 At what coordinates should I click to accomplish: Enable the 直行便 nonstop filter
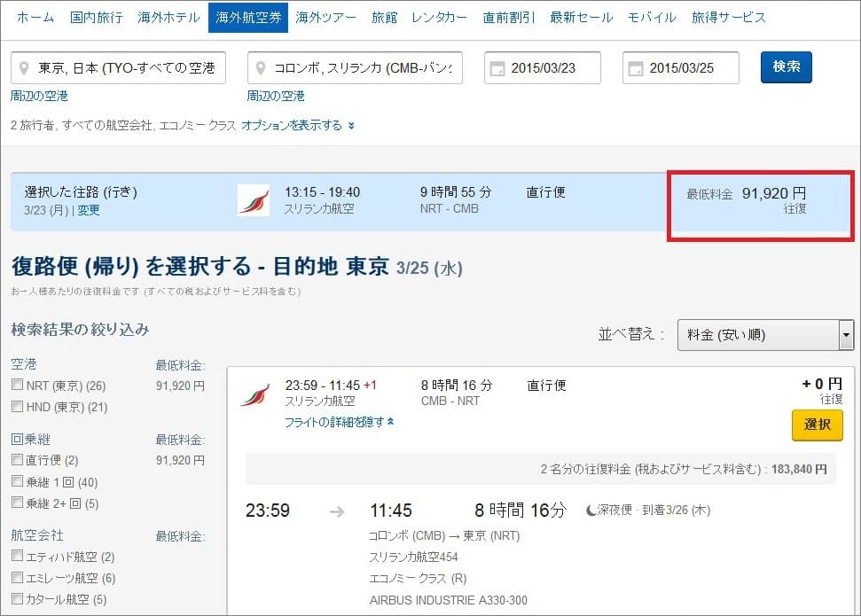coord(18,460)
